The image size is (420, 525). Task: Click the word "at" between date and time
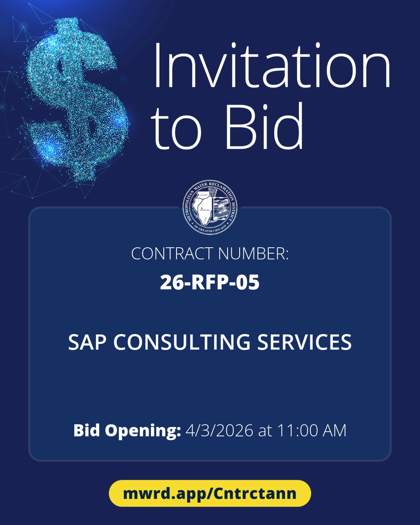tap(265, 430)
